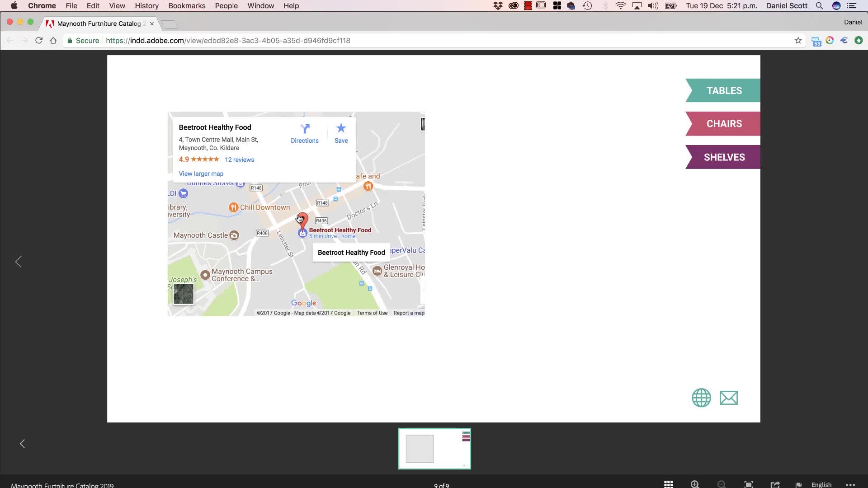Screen dimensions: 868x488
Task: Open the View larger map link
Action: click(x=201, y=174)
